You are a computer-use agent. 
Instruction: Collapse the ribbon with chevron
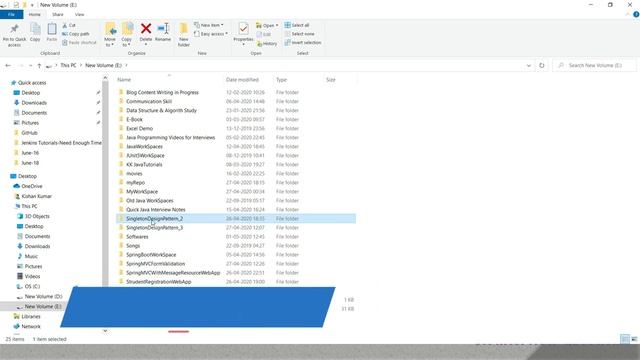(628, 14)
